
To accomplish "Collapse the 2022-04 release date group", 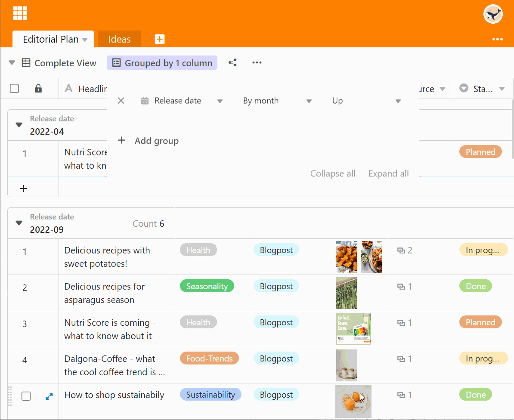I will click(x=19, y=125).
